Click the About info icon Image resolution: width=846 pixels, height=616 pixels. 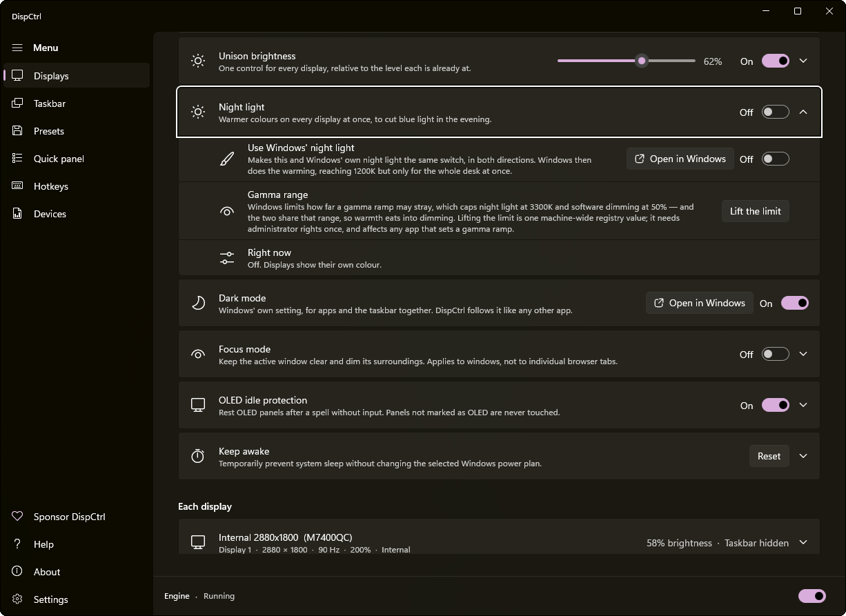[x=18, y=572]
